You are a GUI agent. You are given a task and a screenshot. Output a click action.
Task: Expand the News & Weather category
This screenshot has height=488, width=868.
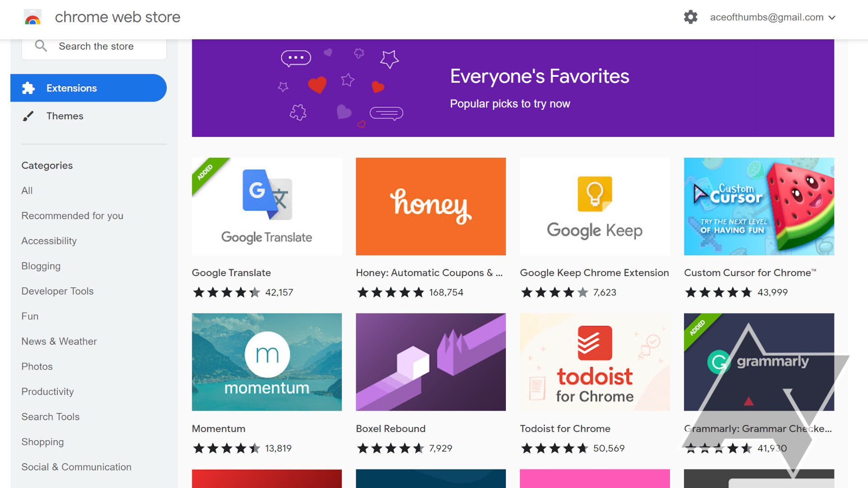[59, 341]
